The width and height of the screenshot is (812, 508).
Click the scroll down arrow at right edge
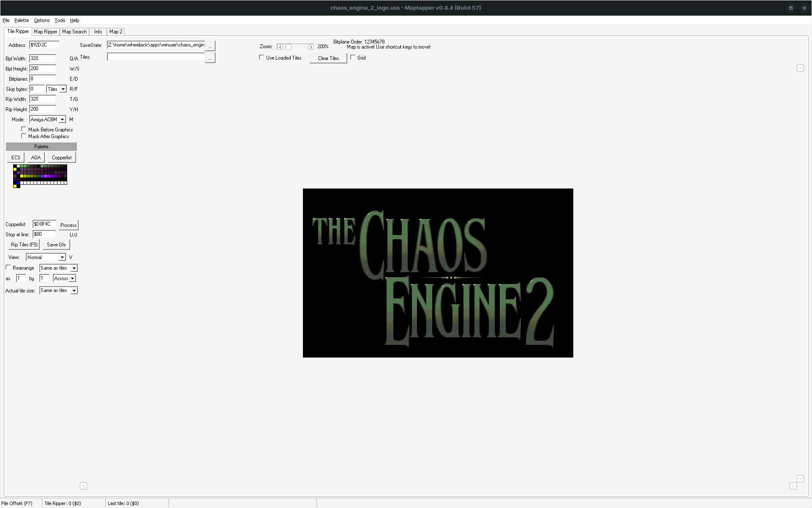tap(800, 478)
